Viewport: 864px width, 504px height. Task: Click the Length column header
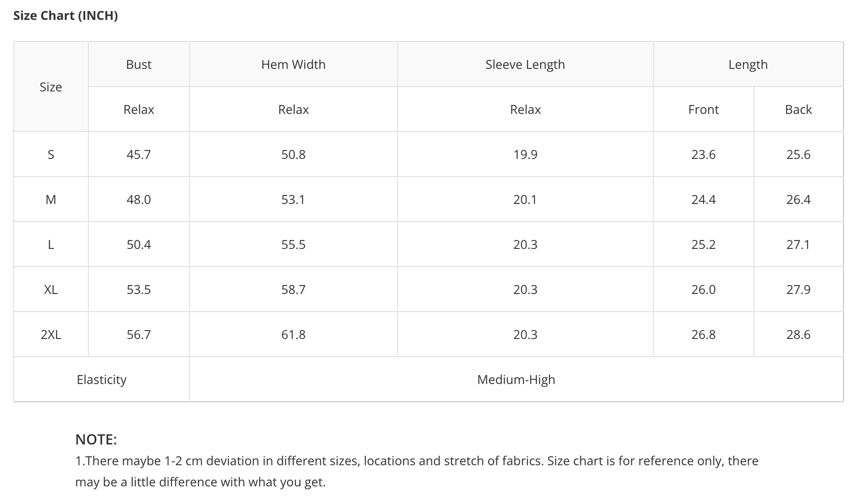[x=748, y=64]
